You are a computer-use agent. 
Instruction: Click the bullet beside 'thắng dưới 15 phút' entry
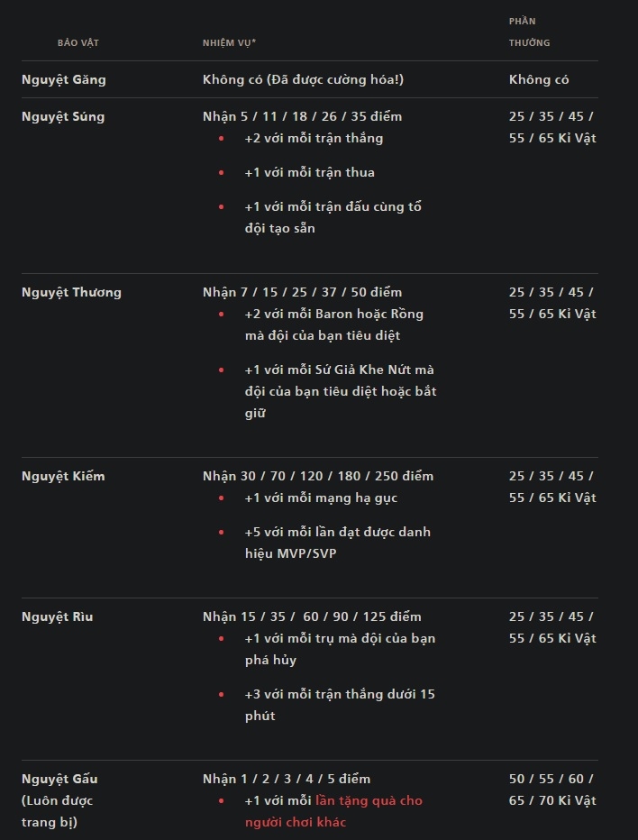coord(222,694)
